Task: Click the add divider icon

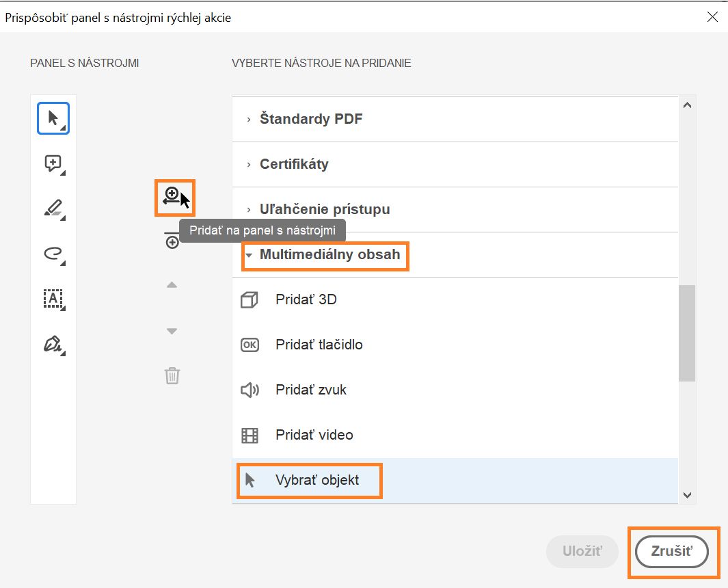Action: click(x=172, y=241)
